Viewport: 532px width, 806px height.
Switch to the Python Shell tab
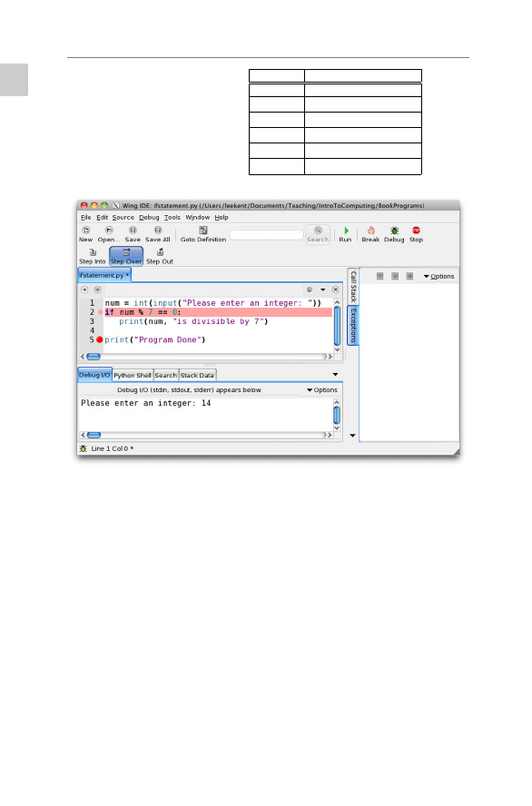[x=133, y=375]
